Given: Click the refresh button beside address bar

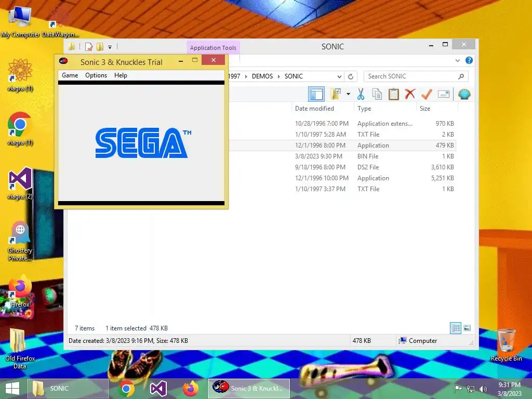Looking at the screenshot, I should (x=351, y=76).
